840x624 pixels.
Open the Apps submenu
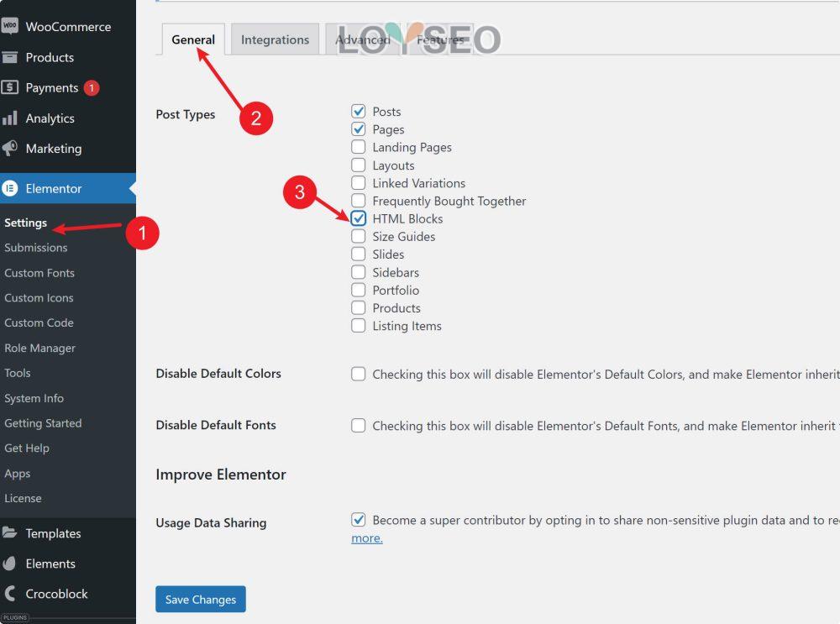click(17, 473)
